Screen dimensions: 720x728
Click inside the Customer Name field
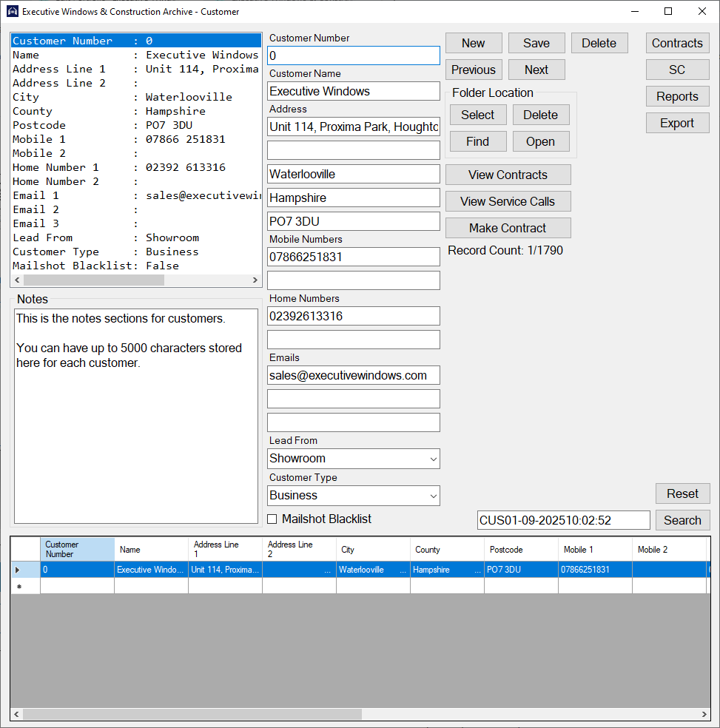point(353,91)
